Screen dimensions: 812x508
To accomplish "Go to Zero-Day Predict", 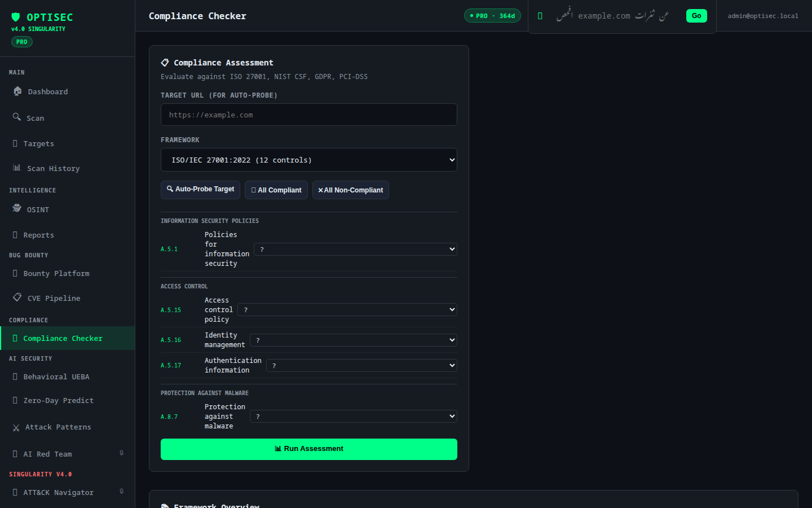I will pos(68,400).
